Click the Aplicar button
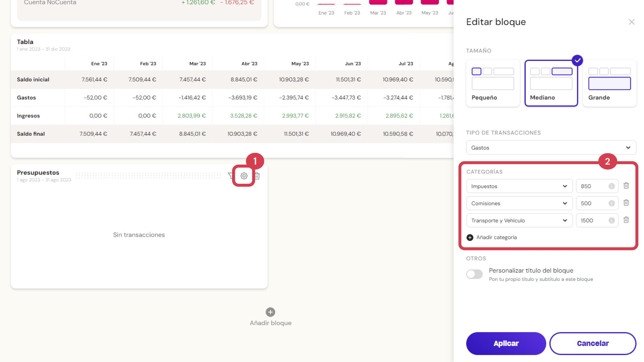Image resolution: width=644 pixels, height=362 pixels. click(x=506, y=343)
